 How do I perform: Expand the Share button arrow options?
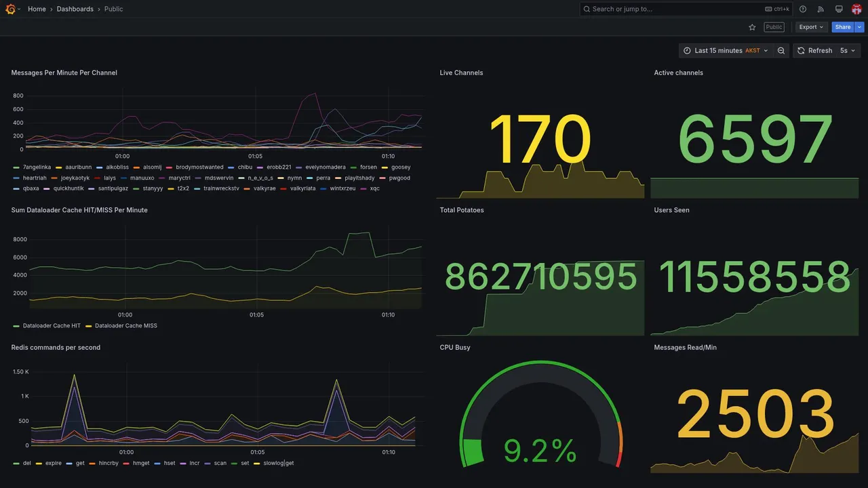[x=860, y=27]
